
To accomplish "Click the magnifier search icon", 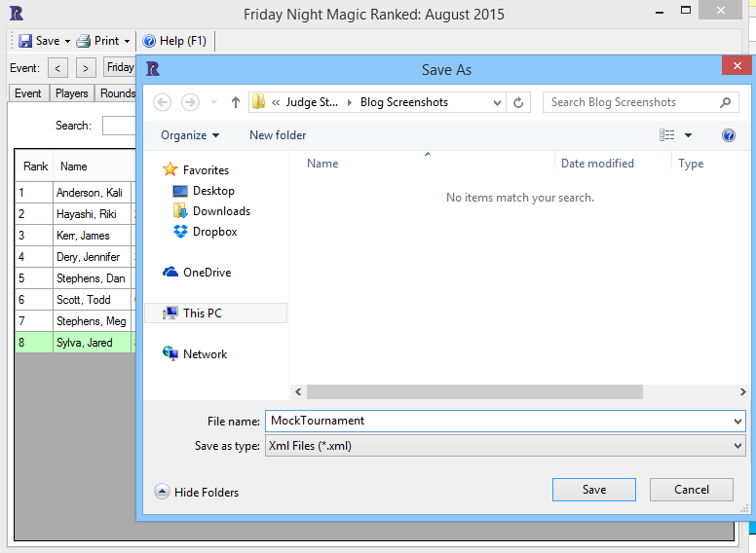I will click(x=725, y=102).
